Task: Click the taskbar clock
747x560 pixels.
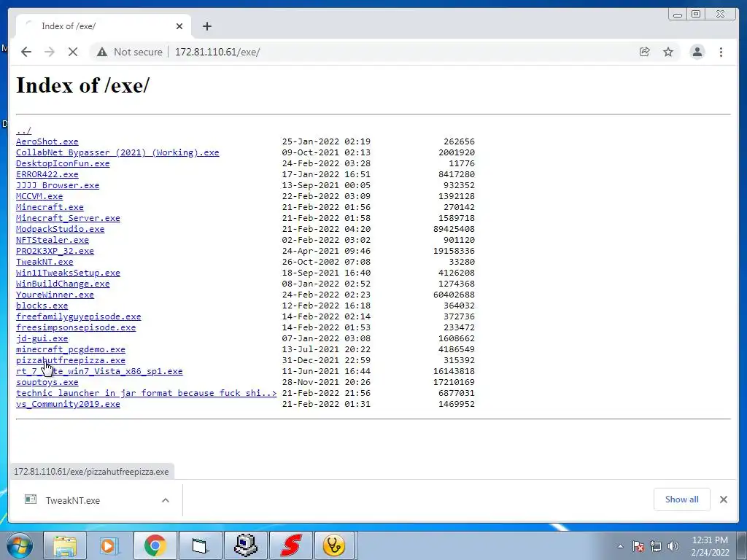Action: tap(710, 546)
